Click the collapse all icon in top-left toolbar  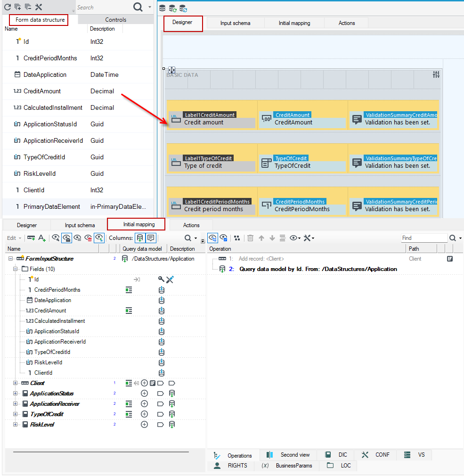(x=28, y=7)
